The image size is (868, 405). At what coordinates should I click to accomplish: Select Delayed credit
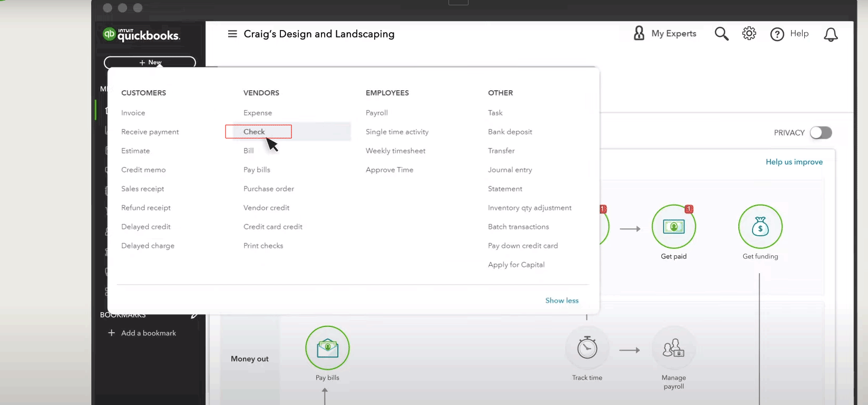click(x=146, y=227)
